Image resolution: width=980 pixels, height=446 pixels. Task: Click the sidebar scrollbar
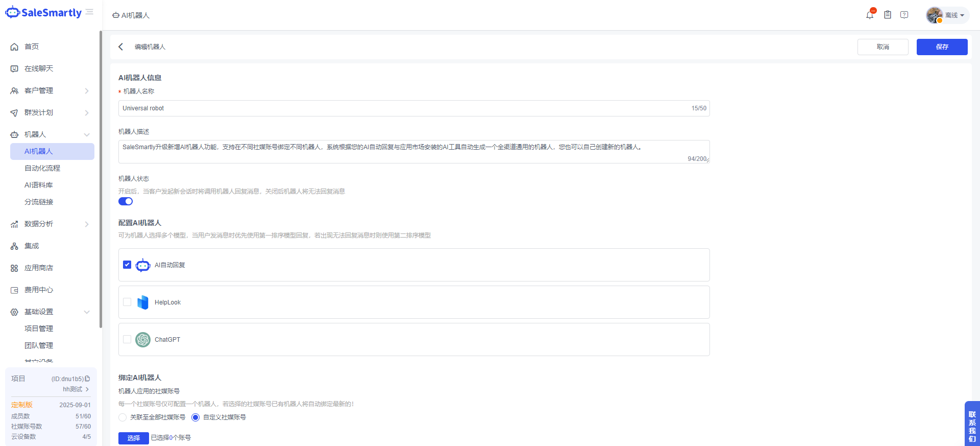pos(101,179)
